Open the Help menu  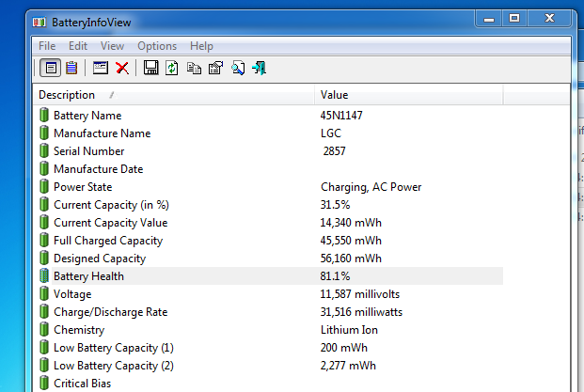201,46
